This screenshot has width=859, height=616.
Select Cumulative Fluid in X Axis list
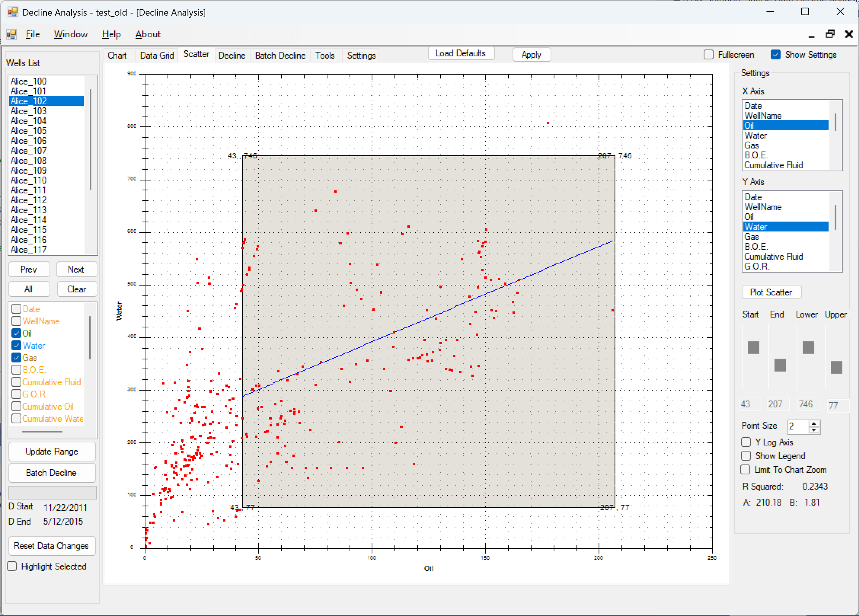point(786,165)
